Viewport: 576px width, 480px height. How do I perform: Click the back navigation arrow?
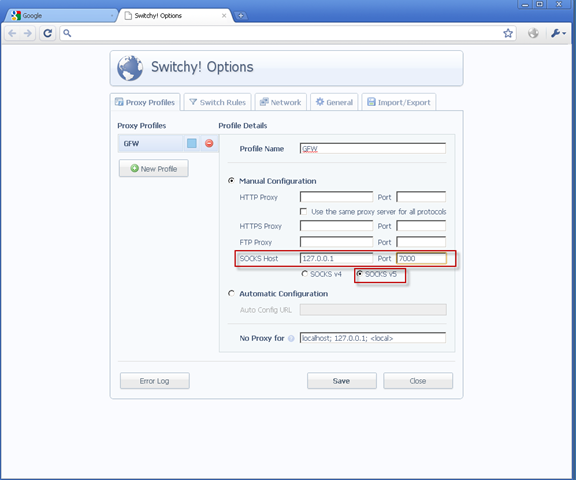pyautogui.click(x=12, y=33)
